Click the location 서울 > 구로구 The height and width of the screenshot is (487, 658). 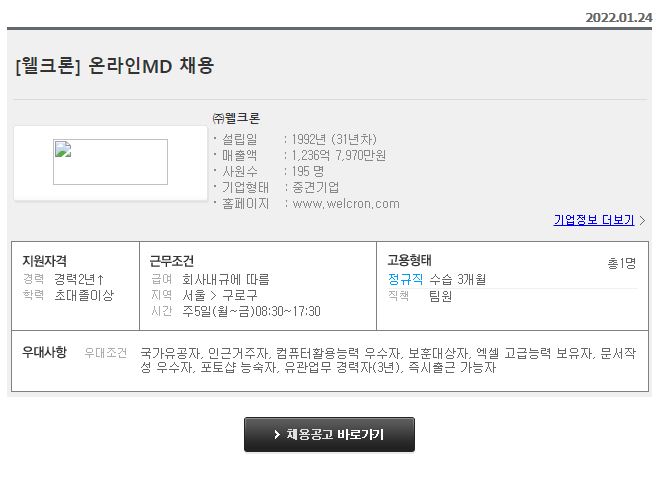point(219,295)
